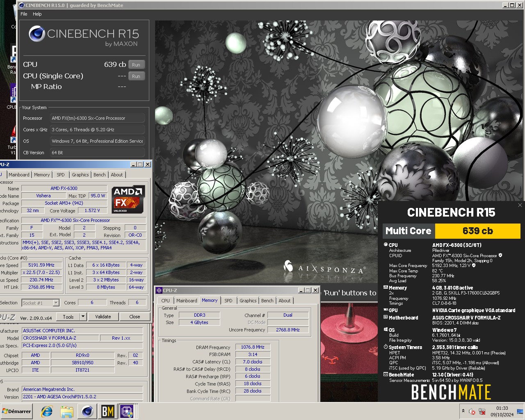Click the Memory module icon in BenchMate panel

386,288
